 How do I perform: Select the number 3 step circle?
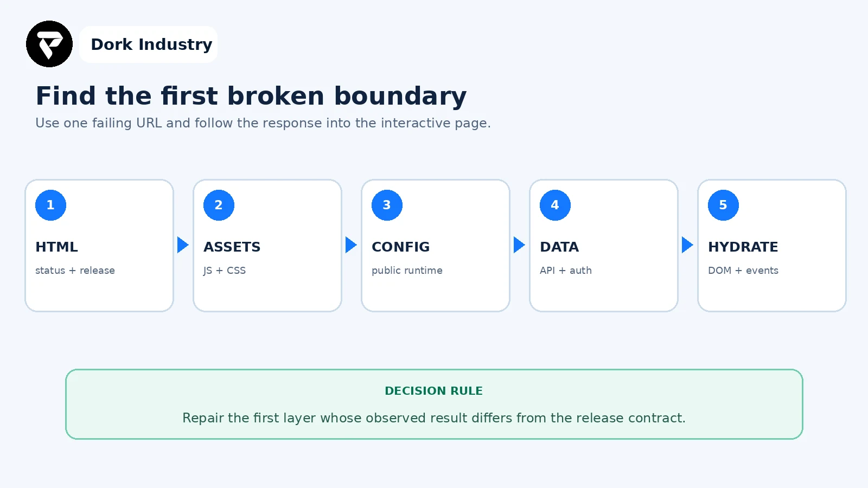[387, 205]
